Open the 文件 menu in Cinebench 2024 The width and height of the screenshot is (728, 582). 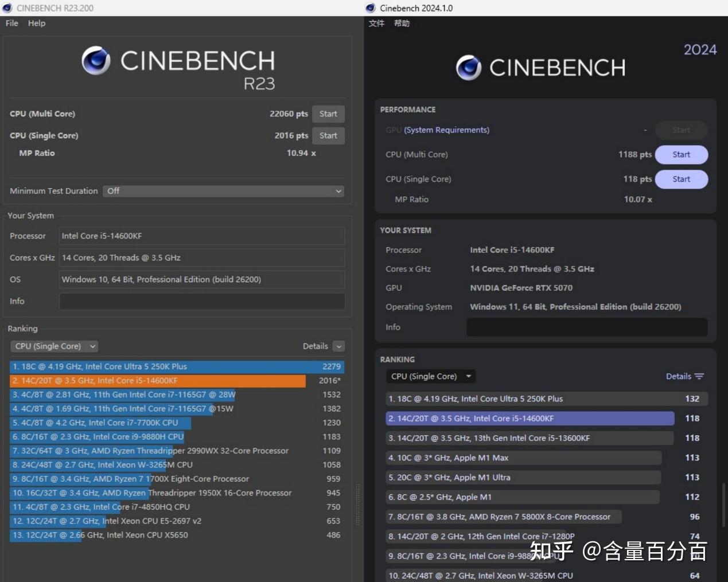376,23
